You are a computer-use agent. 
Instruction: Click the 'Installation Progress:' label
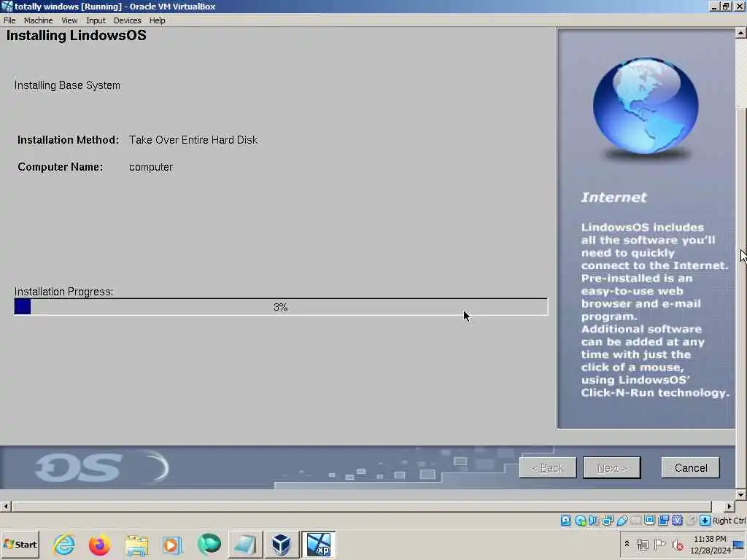pos(64,292)
